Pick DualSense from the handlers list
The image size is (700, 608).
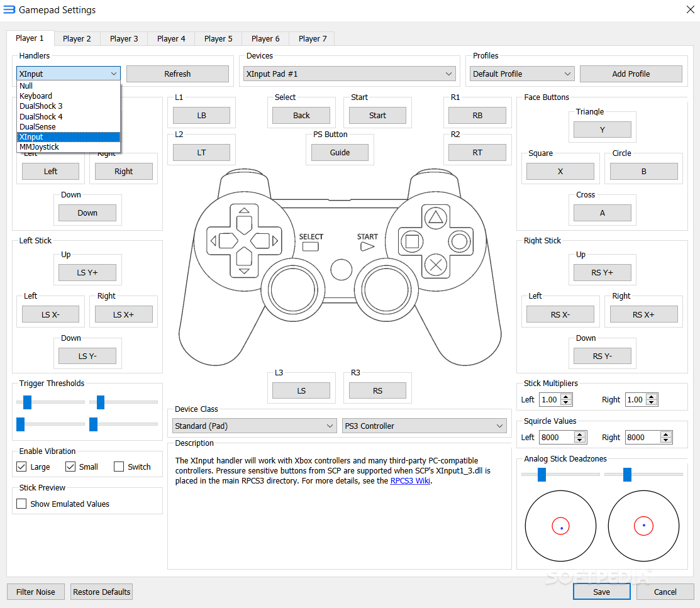69,127
